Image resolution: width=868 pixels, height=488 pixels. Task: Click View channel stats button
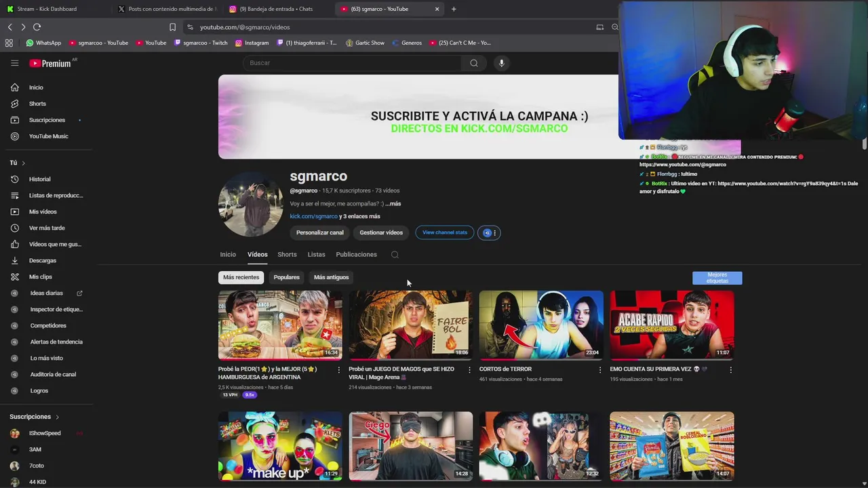[x=445, y=232]
